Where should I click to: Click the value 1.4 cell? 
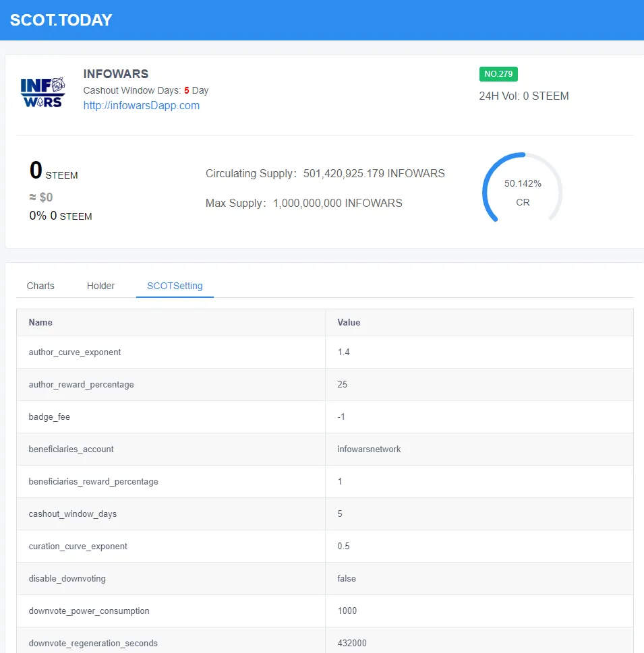point(343,352)
